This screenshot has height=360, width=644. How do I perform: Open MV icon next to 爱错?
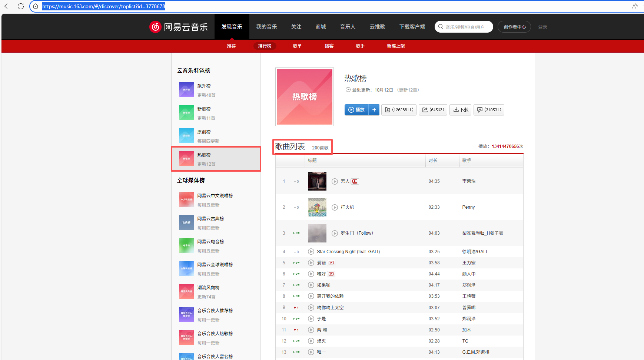point(331,263)
